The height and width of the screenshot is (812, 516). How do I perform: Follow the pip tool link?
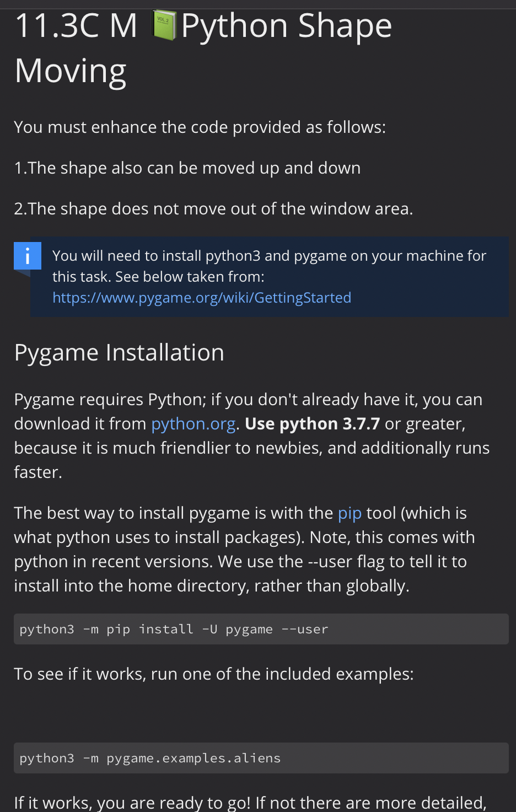350,513
